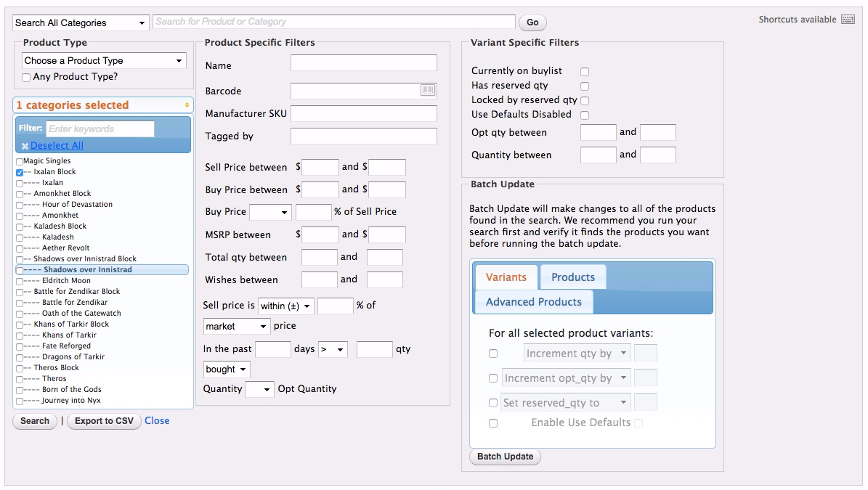Switch to the Variants tab
This screenshot has width=868, height=490.
coord(506,277)
